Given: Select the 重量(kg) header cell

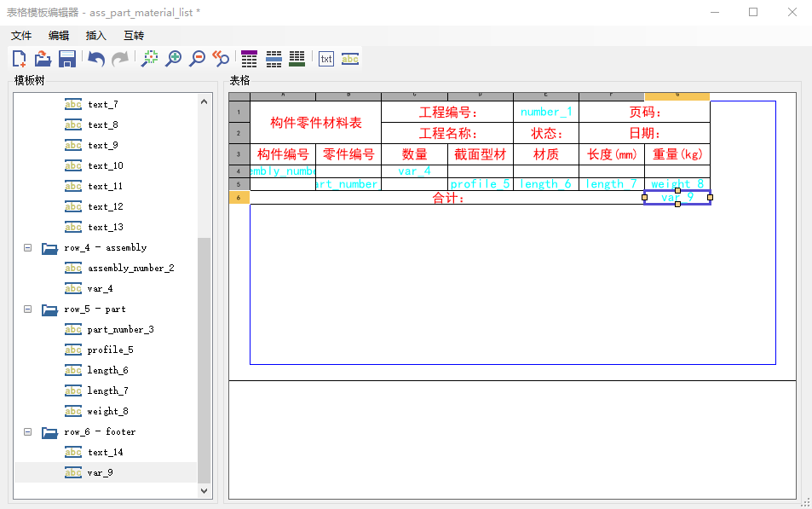Looking at the screenshot, I should click(x=677, y=154).
